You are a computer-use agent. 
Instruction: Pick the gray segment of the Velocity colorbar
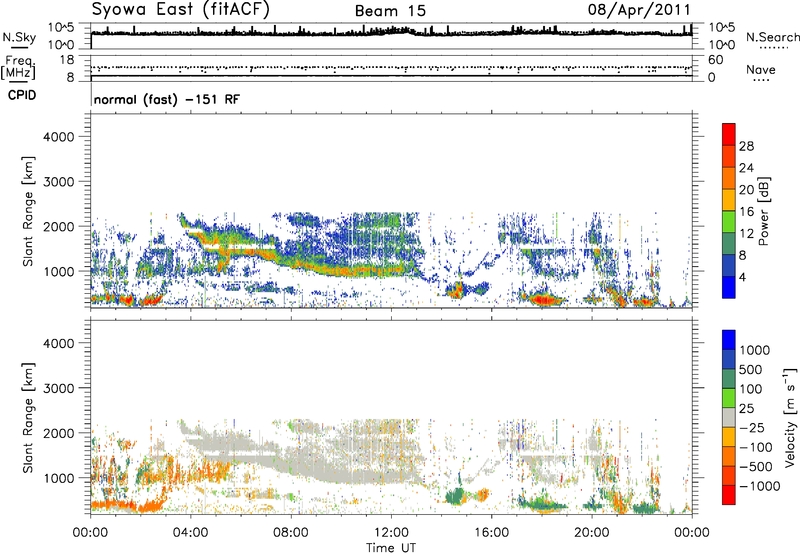[729, 417]
